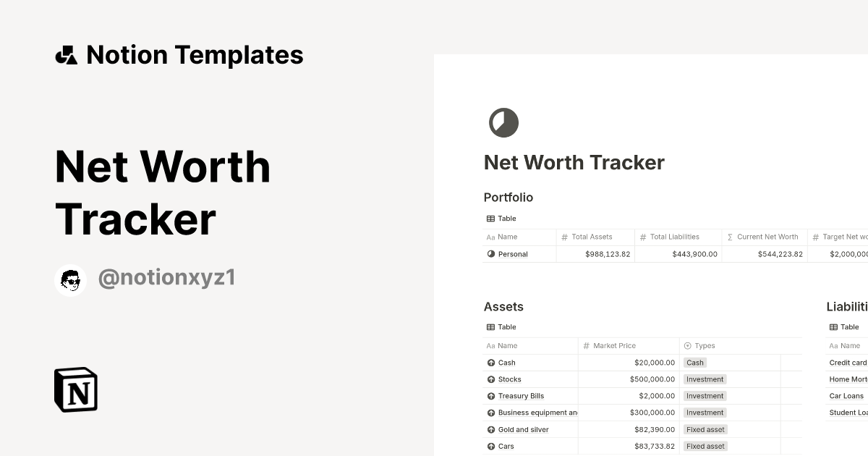Screen dimensions: 868x456
Task: Switch to the Portfolio table section
Action: [x=508, y=197]
